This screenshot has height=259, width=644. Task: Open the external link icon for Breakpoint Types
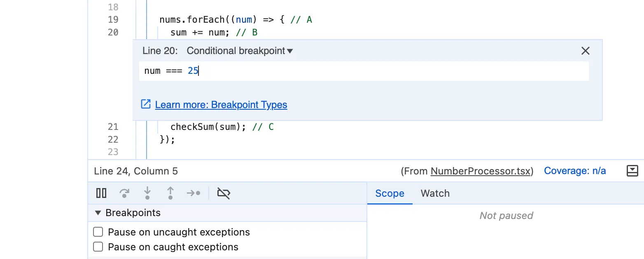pos(146,104)
